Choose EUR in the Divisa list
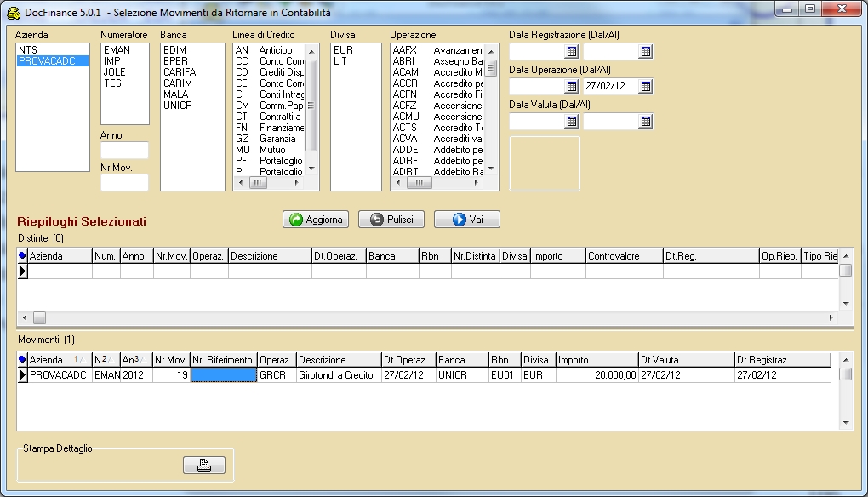Image resolution: width=868 pixels, height=497 pixels. click(x=343, y=50)
